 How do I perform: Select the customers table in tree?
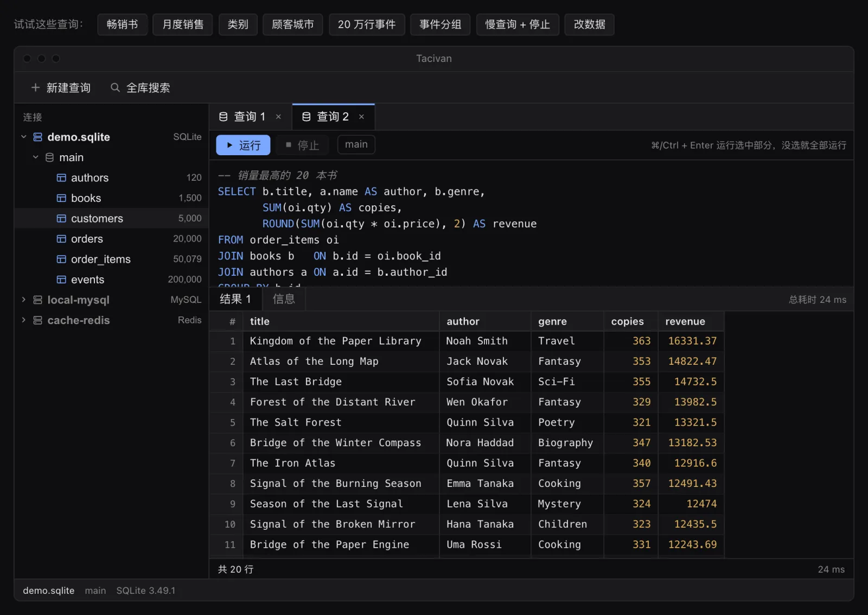click(111, 218)
